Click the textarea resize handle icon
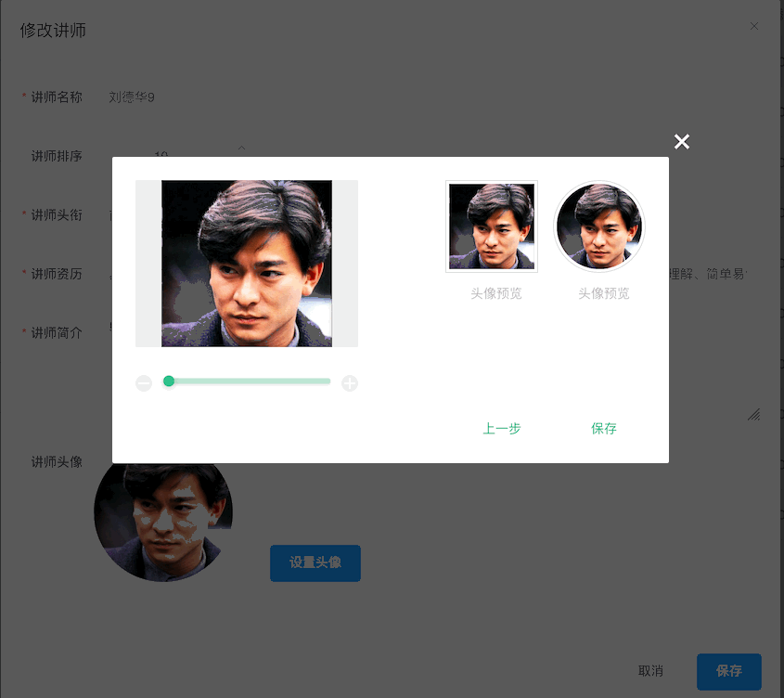784x698 pixels. pos(754,414)
